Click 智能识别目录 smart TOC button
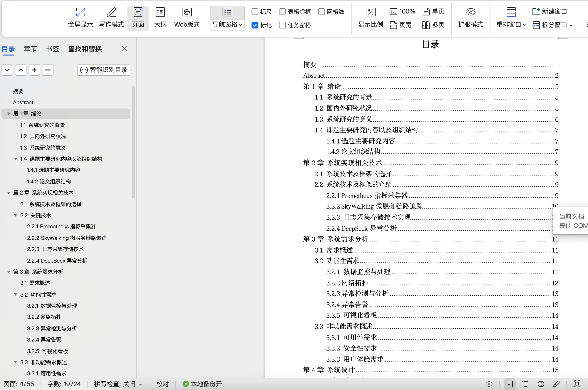This screenshot has height=390, width=588. coord(104,70)
